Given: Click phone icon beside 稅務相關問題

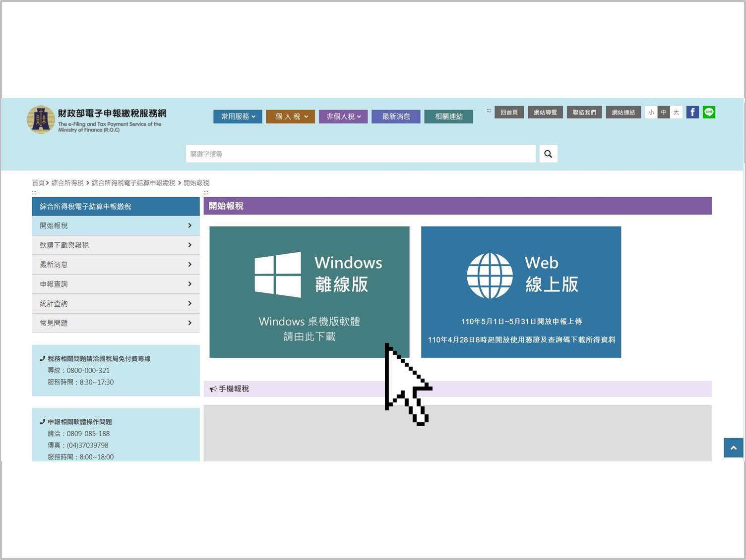Looking at the screenshot, I should [43, 358].
